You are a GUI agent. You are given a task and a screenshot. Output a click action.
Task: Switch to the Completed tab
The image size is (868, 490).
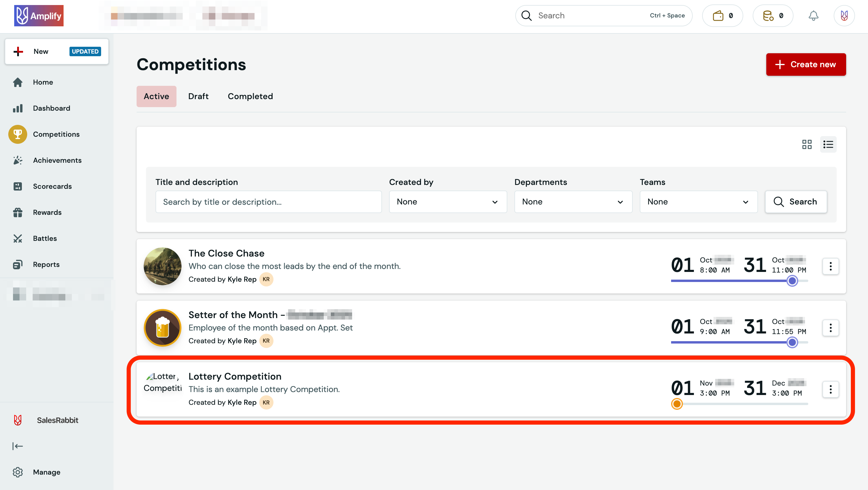250,96
